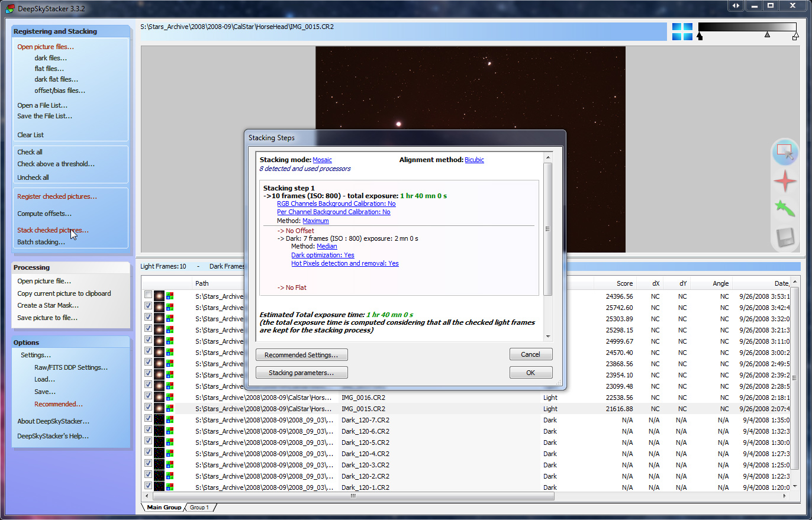
Task: Click the Method: Maximum link
Action: pyautogui.click(x=315, y=221)
